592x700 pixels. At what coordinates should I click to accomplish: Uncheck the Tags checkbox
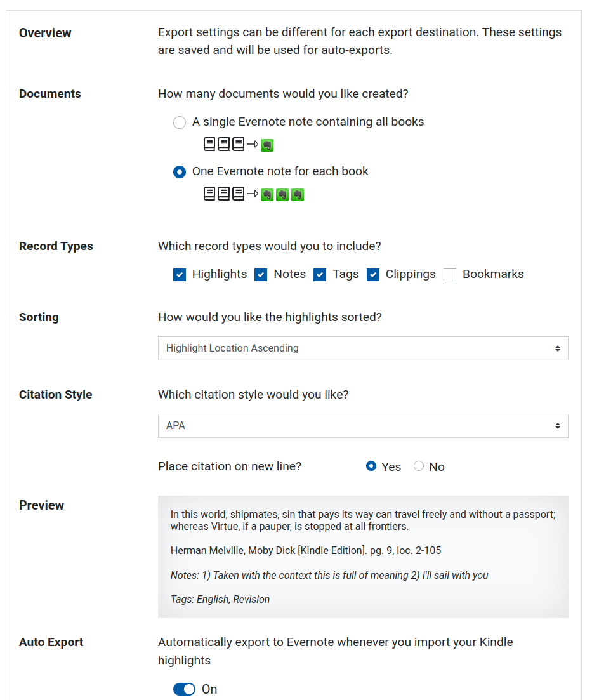(x=320, y=275)
